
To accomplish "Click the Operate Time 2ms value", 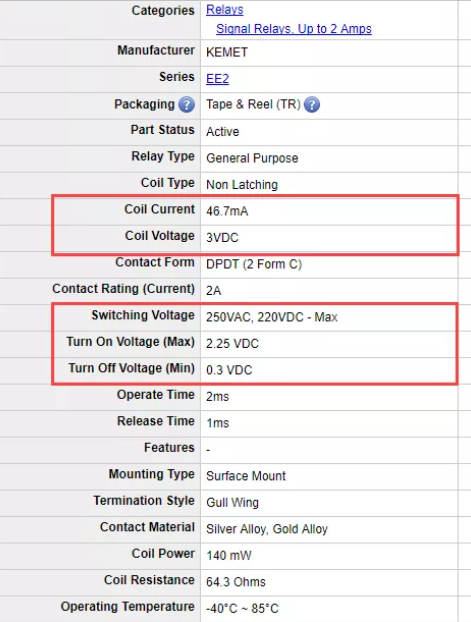I will pyautogui.click(x=217, y=397).
